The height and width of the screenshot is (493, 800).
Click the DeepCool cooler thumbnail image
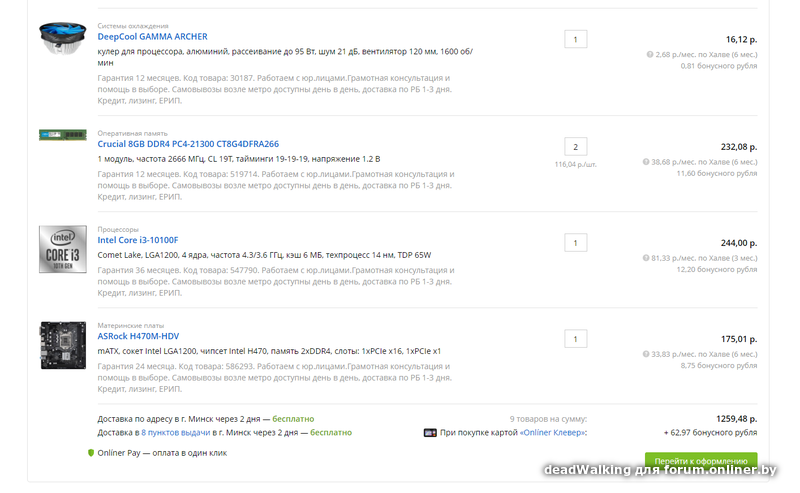63,38
